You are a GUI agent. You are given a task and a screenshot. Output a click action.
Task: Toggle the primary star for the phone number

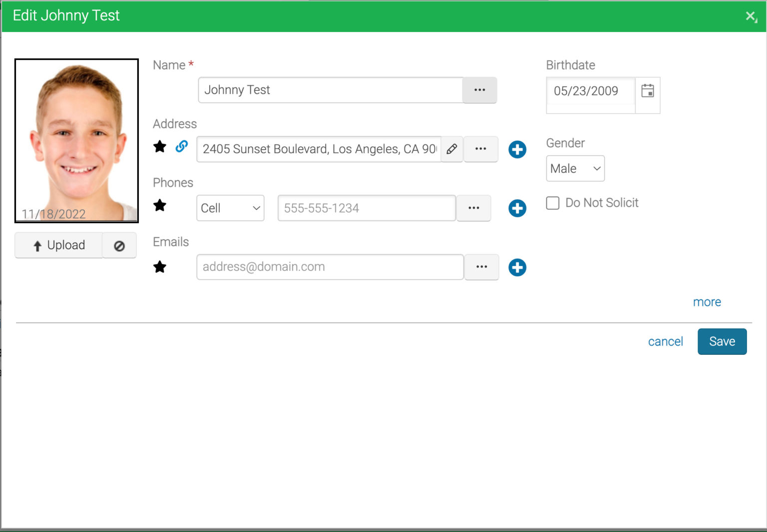(x=160, y=206)
